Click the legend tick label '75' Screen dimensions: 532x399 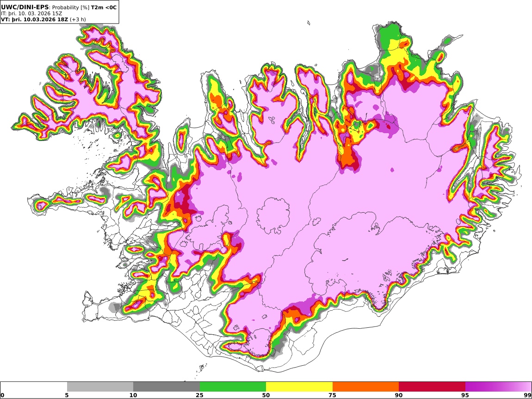click(x=332, y=395)
